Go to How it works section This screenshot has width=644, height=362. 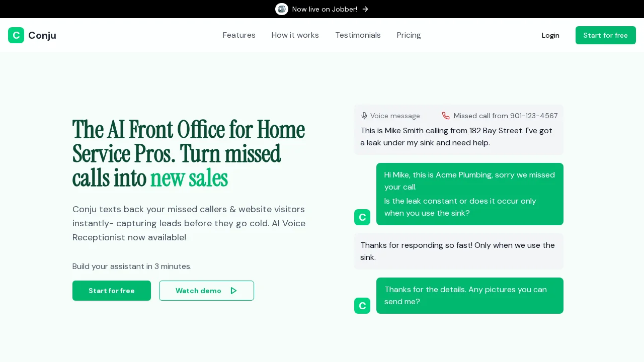[295, 35]
